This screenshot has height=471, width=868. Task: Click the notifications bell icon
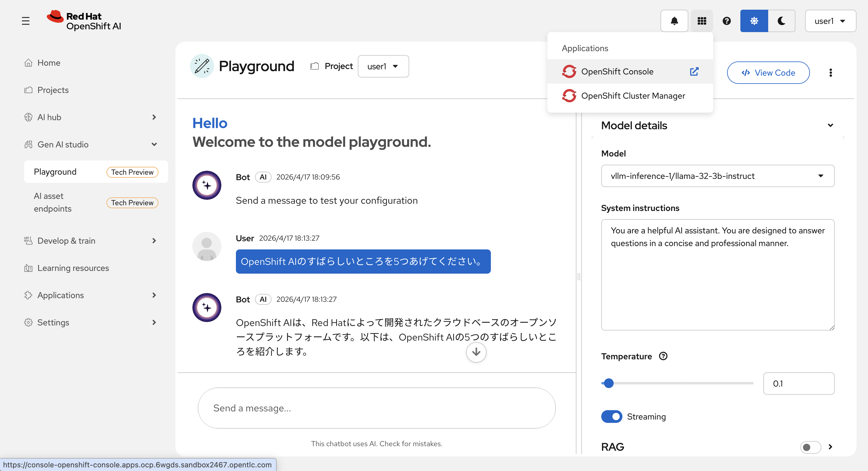point(674,21)
